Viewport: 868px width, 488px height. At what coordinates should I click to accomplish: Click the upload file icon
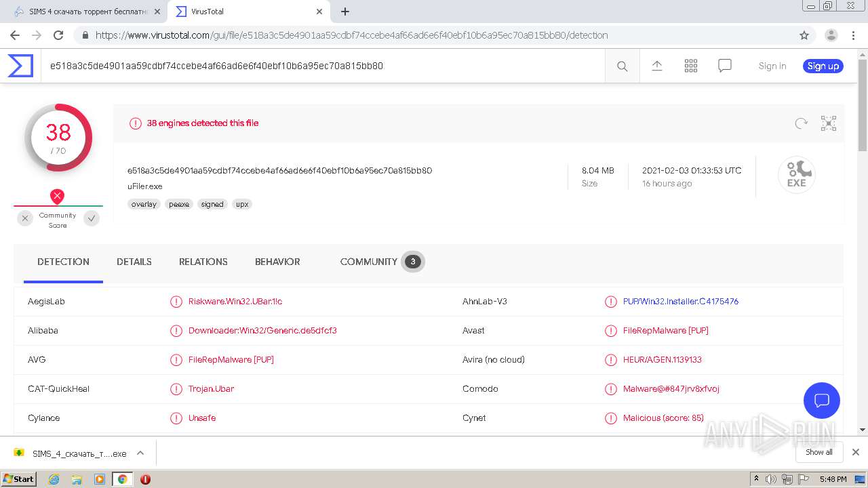point(657,66)
